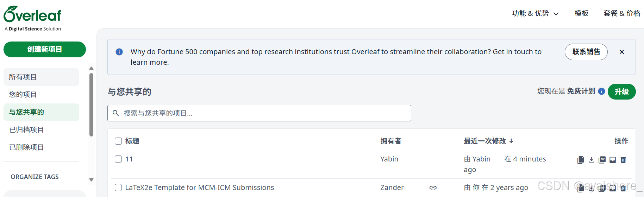Toggle the select-all checkbox beside 标题
Screen dimensions: 644x197
tap(118, 141)
